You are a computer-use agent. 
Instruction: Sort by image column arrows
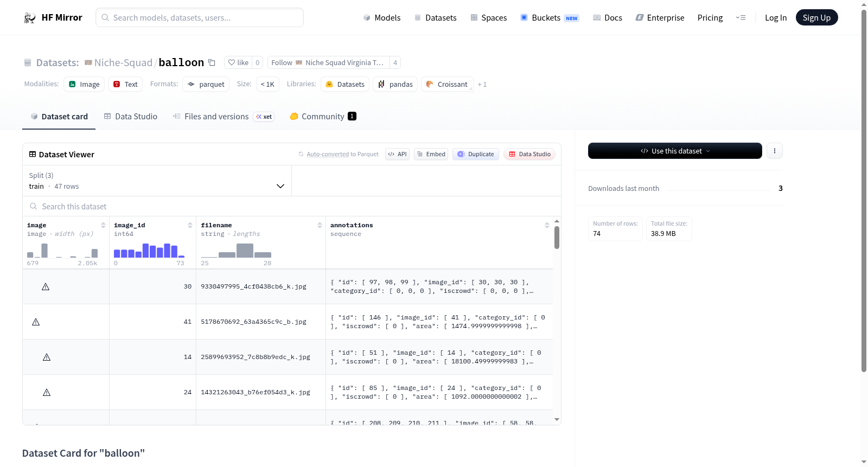coord(103,225)
